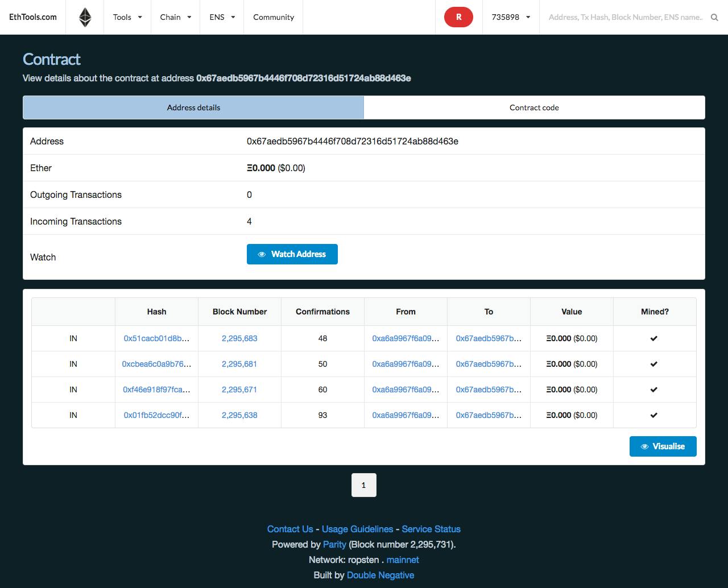728x588 pixels.
Task: Click the EthTools.com brand link
Action: (x=33, y=17)
